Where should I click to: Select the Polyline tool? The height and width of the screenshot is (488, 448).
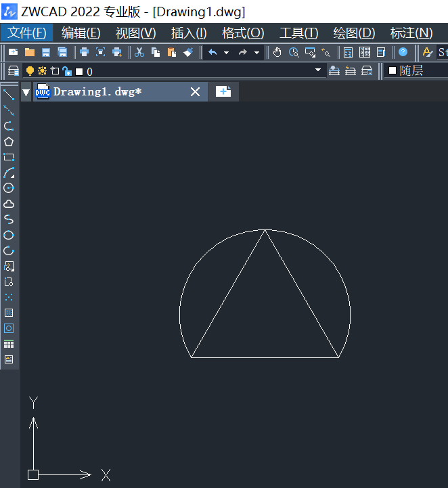[9, 126]
